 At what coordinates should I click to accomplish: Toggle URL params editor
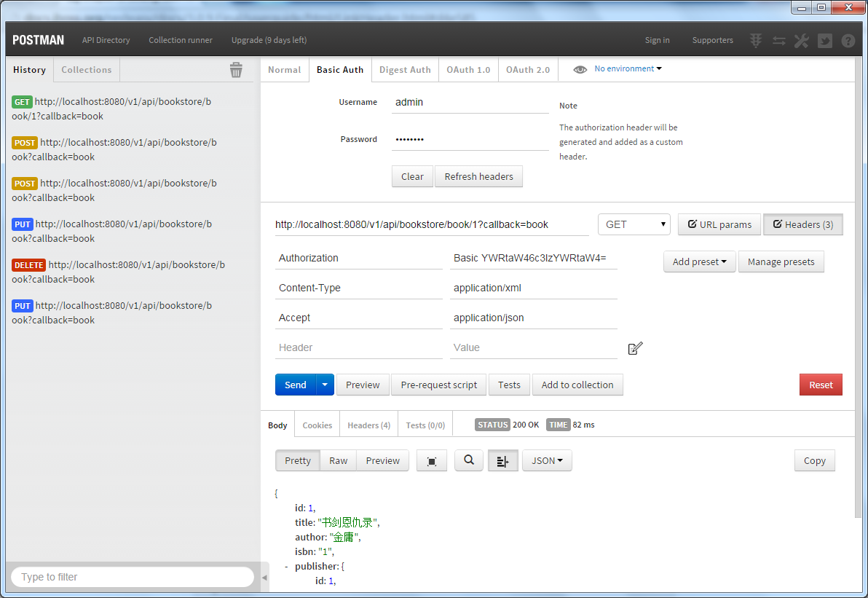(719, 224)
